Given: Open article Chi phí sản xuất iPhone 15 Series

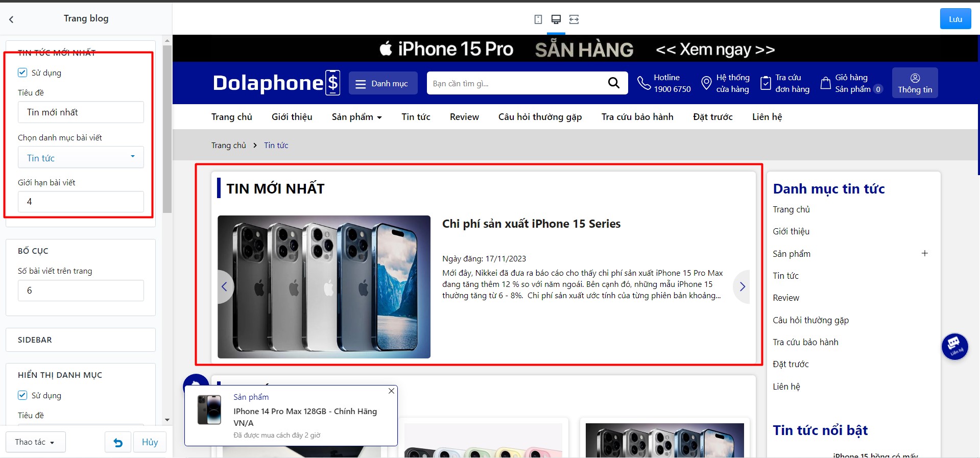Looking at the screenshot, I should pyautogui.click(x=531, y=224).
